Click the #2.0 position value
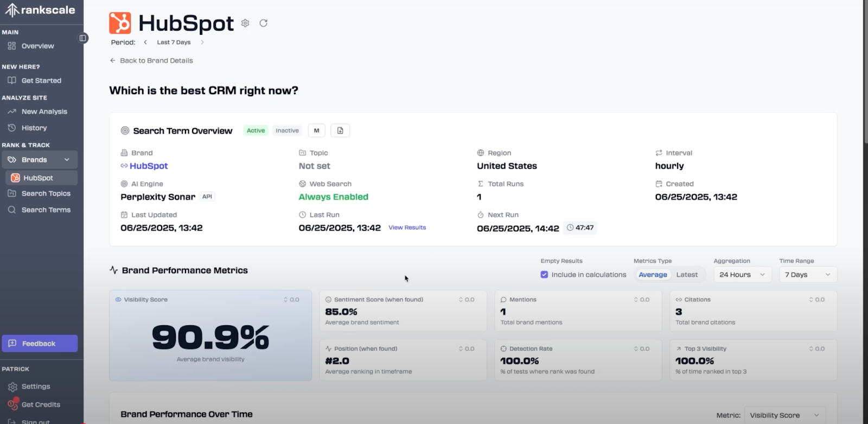Screen dimensions: 868x424 tap(337, 361)
